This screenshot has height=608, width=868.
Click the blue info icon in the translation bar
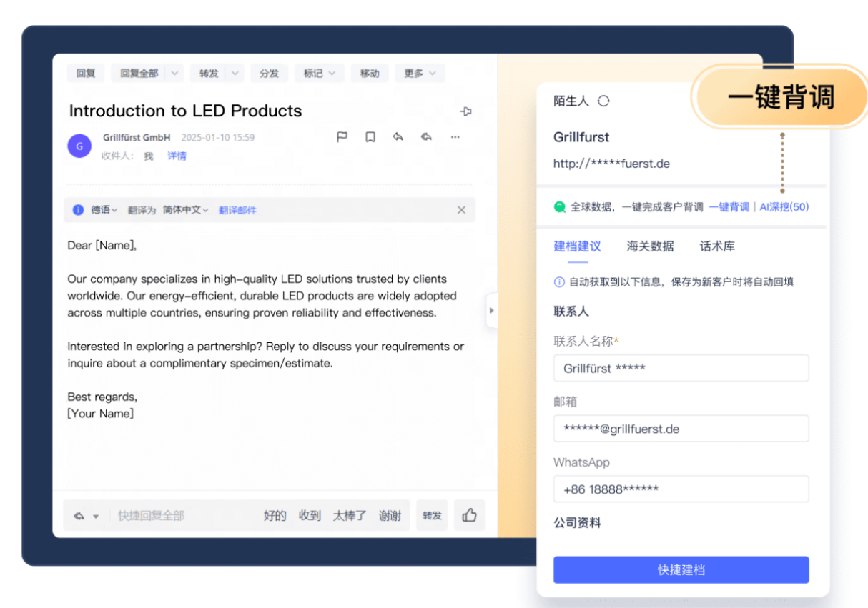(79, 210)
